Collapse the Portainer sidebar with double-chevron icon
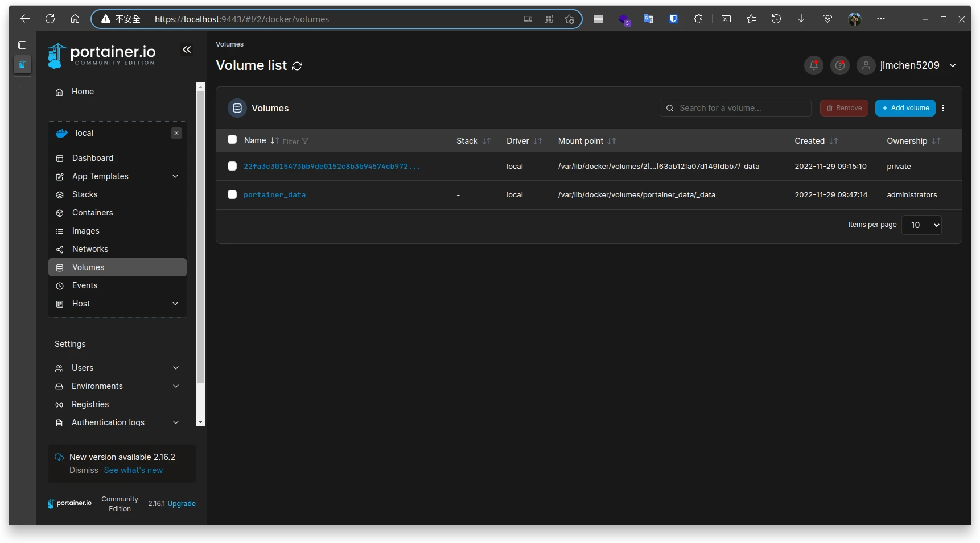The image size is (980, 543). click(187, 50)
